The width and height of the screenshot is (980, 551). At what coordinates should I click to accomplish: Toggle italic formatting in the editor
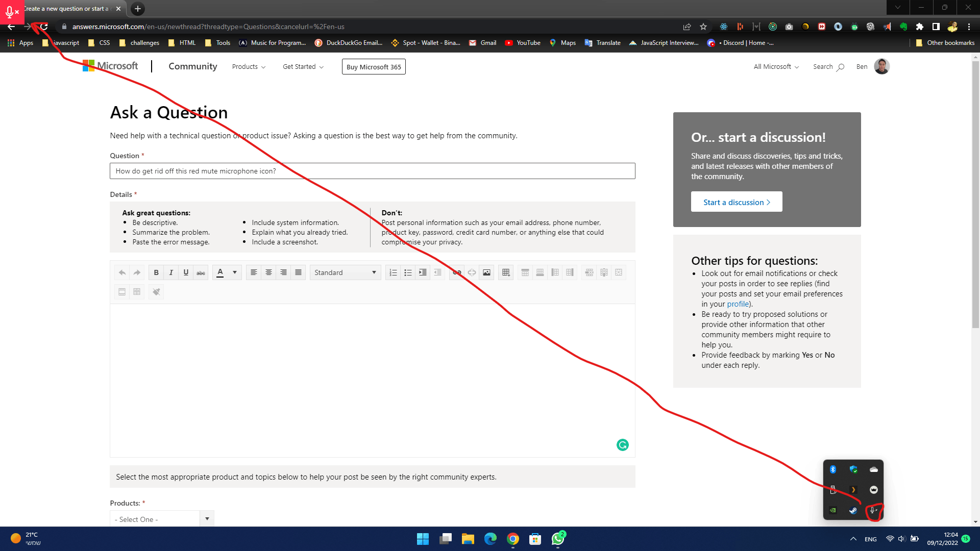171,272
